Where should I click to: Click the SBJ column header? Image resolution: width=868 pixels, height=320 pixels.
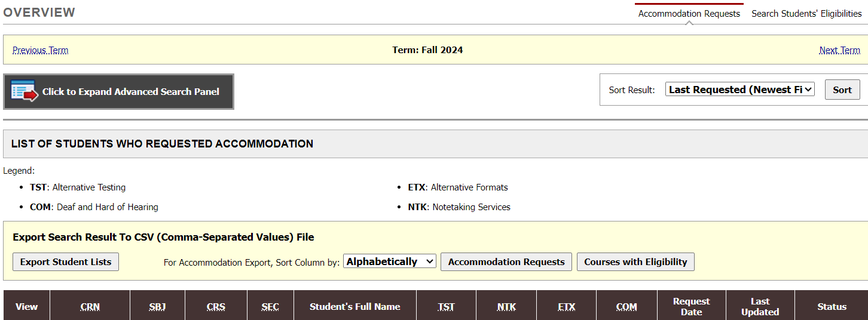coord(158,307)
